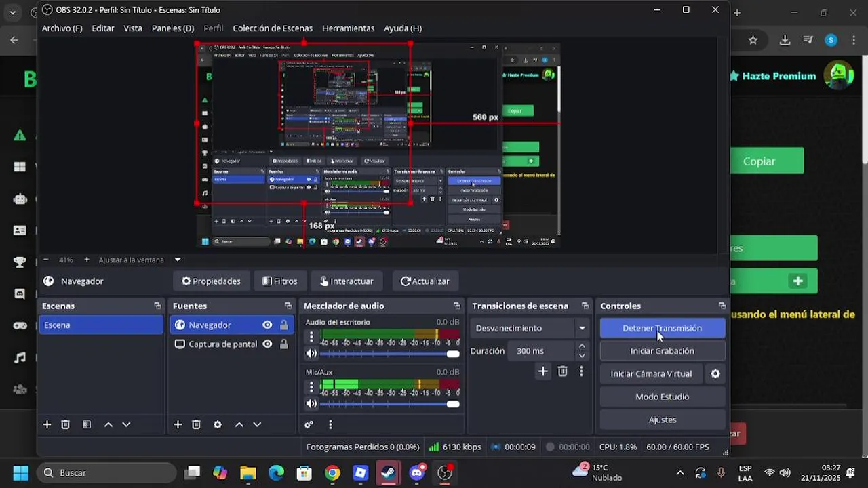Toggle the lock on the Captura de pantalla source
This screenshot has height=488, width=868.
click(284, 344)
